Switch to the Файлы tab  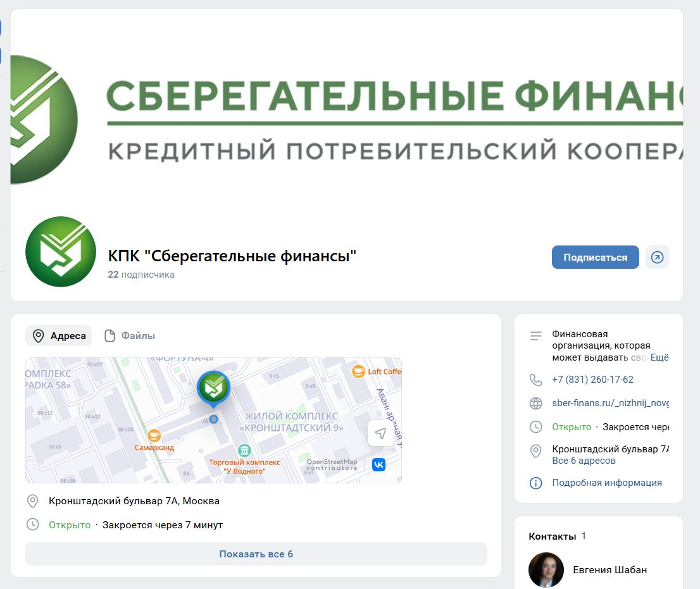click(x=130, y=335)
